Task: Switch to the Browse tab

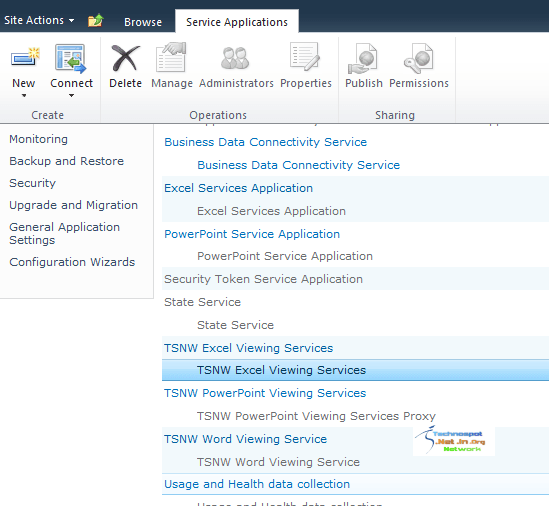Action: pyautogui.click(x=143, y=22)
